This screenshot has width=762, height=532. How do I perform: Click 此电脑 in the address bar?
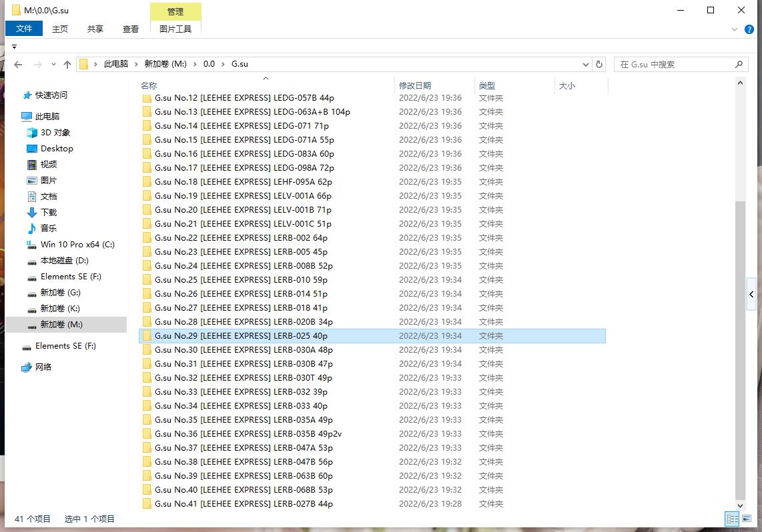115,64
